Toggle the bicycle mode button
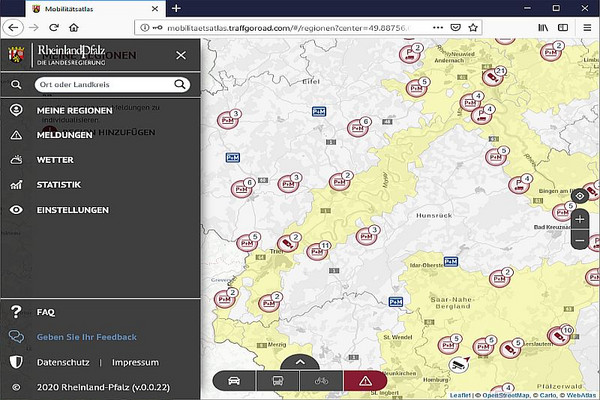 pyautogui.click(x=321, y=381)
